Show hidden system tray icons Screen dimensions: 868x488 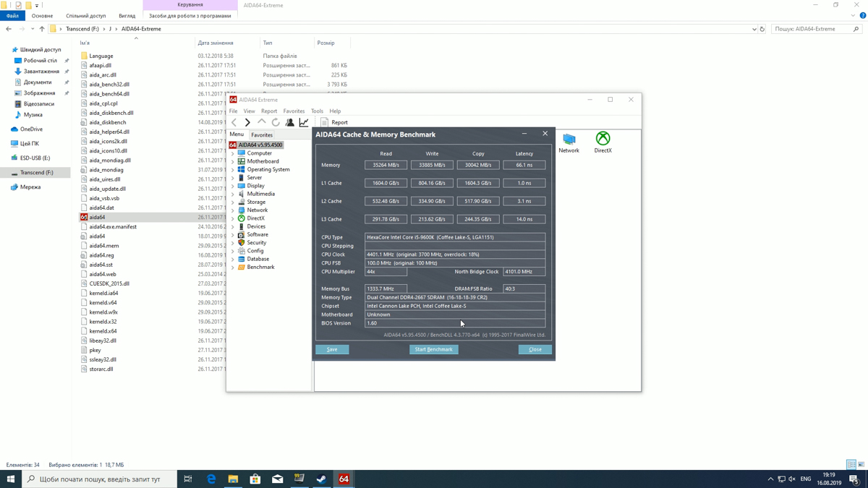(x=770, y=479)
